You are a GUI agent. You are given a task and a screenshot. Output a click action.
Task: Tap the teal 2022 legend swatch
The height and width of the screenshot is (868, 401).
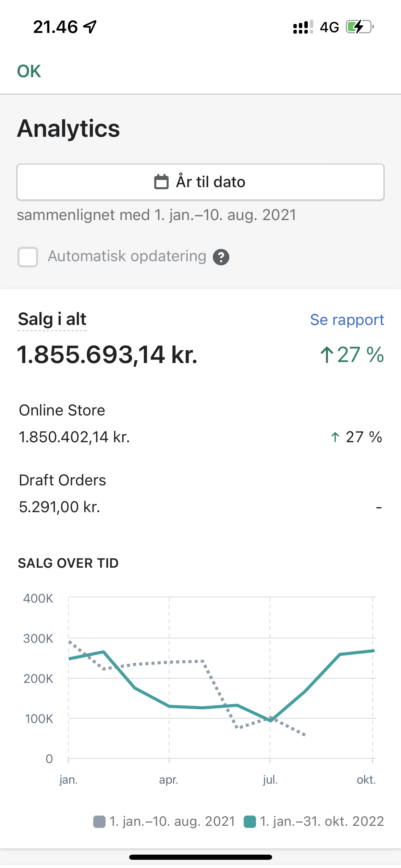pos(250,822)
